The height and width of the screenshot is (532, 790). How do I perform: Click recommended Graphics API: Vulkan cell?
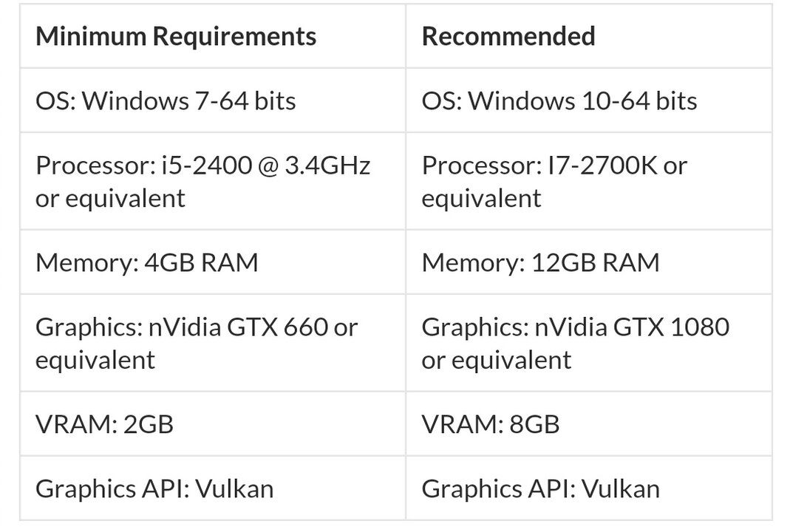(589, 488)
